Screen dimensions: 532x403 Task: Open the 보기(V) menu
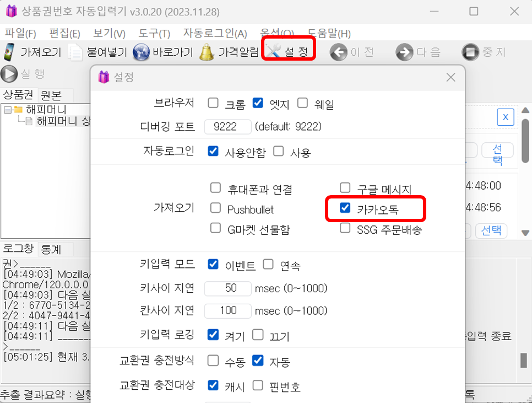coord(109,33)
